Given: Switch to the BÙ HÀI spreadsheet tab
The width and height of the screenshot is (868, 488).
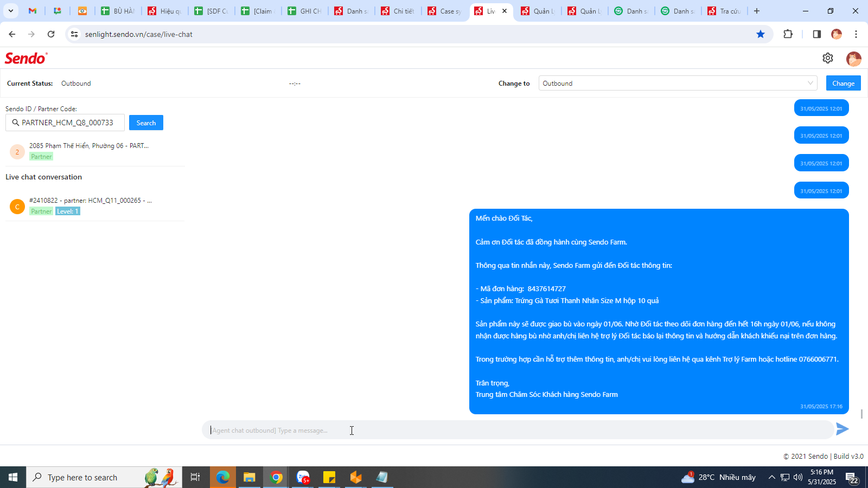Looking at the screenshot, I should 118,11.
